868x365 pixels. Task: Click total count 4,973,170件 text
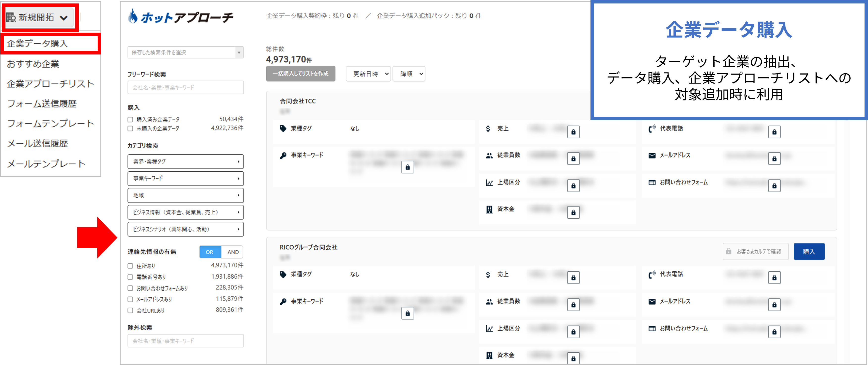pos(289,60)
